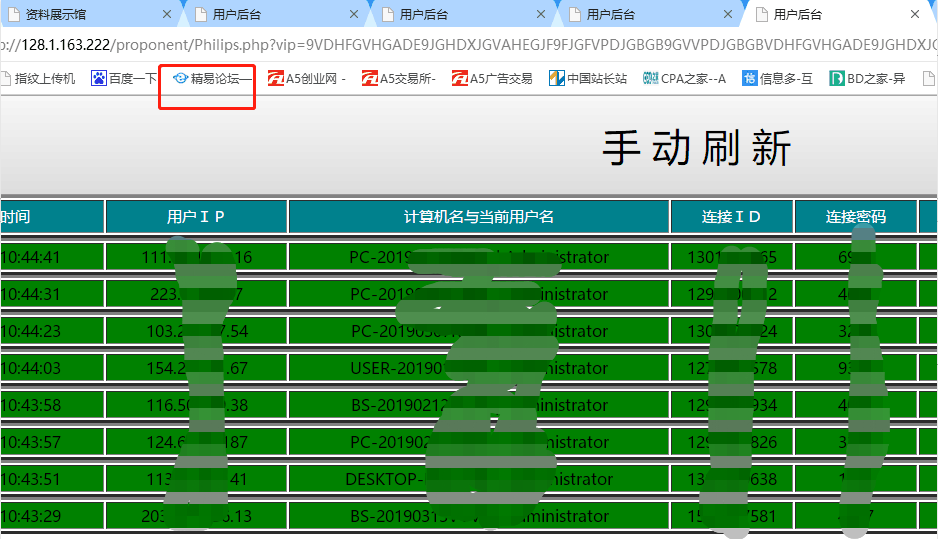The image size is (938, 539).
Task: Select the 10:43:51 time cell
Action: (52, 479)
